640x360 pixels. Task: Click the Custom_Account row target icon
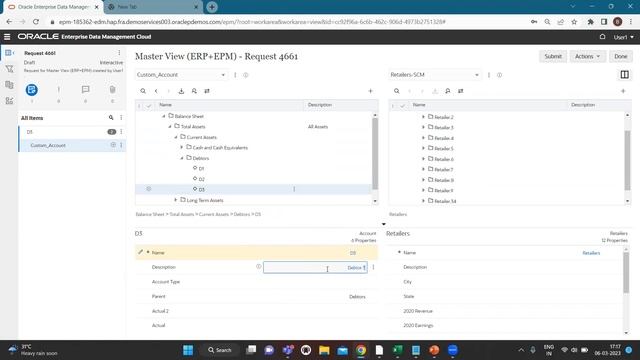click(x=113, y=145)
